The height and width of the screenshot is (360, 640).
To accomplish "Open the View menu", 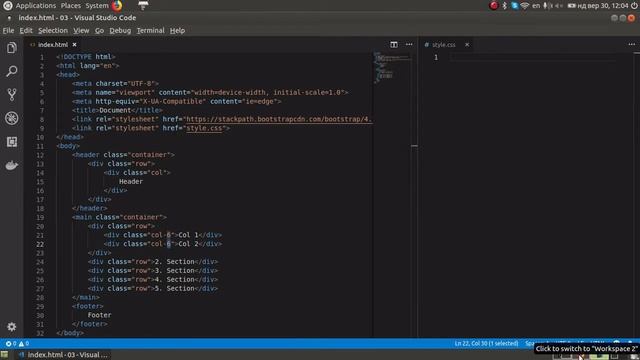I will click(81, 31).
